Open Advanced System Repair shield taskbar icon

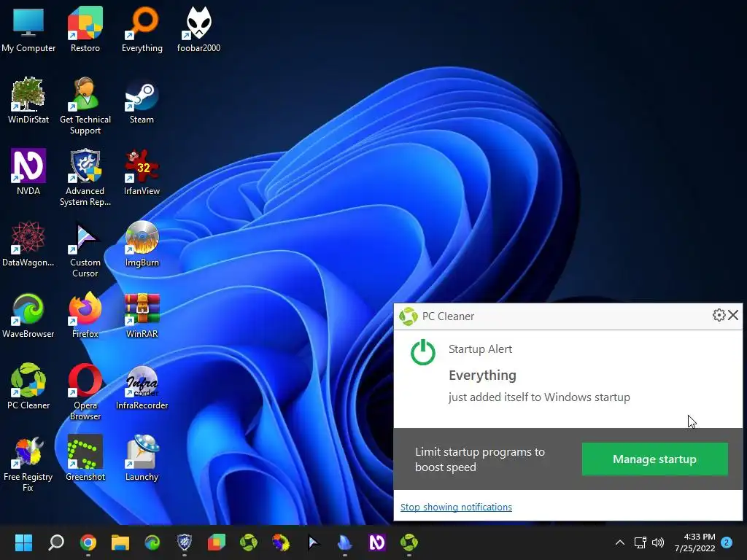(185, 542)
